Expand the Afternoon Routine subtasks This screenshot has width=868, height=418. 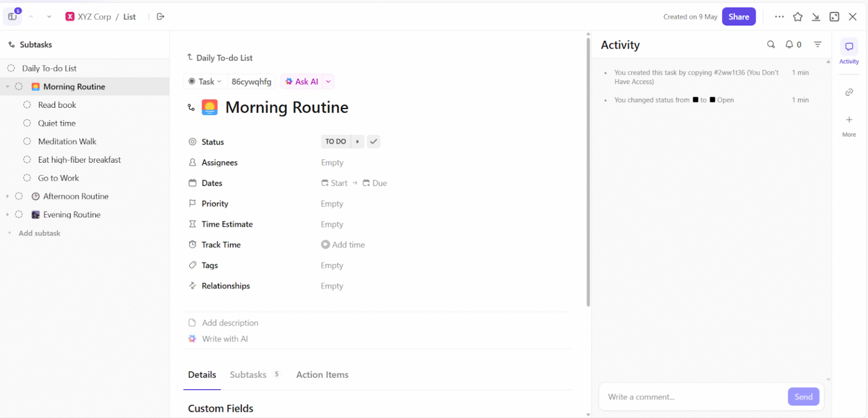[8, 196]
